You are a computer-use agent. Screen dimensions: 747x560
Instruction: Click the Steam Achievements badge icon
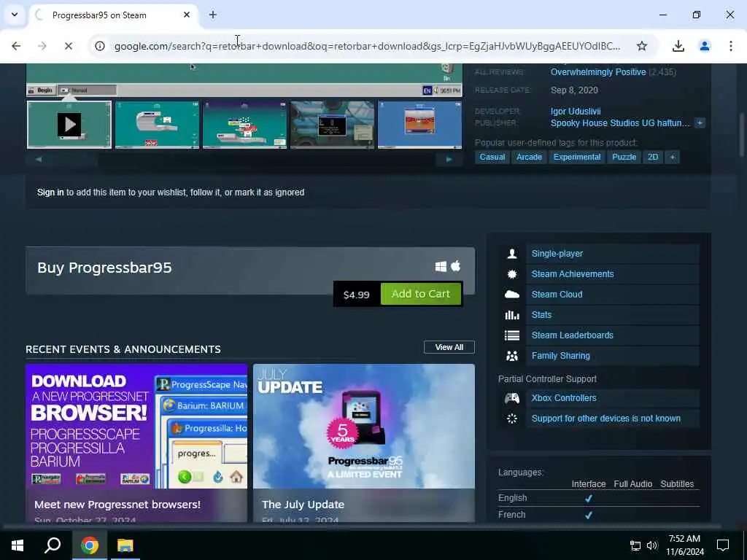512,274
